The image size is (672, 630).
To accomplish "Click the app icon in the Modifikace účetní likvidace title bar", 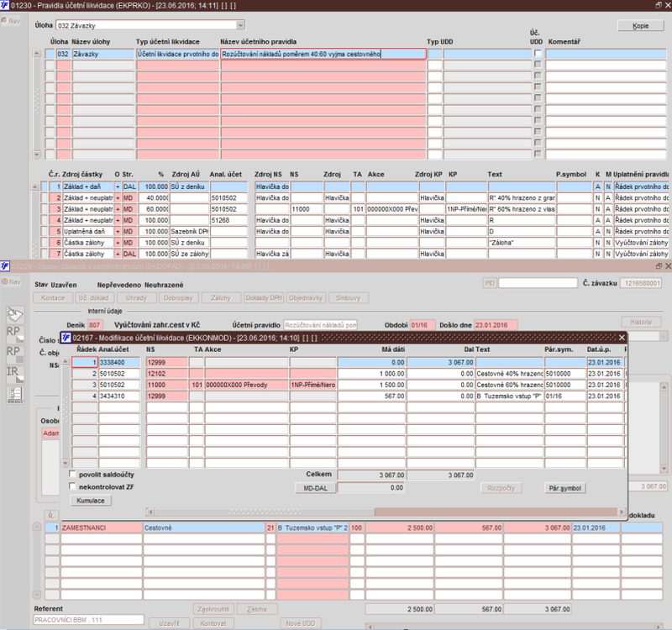I will point(66,338).
